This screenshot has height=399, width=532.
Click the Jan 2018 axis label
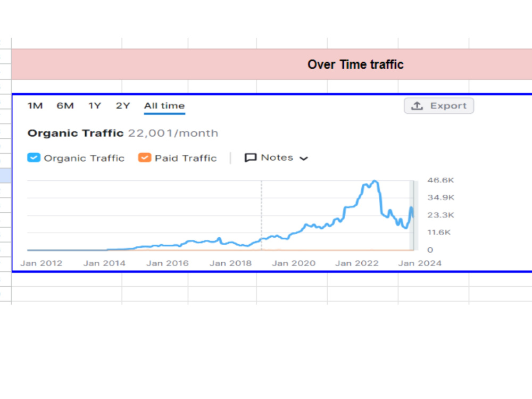pyautogui.click(x=231, y=263)
